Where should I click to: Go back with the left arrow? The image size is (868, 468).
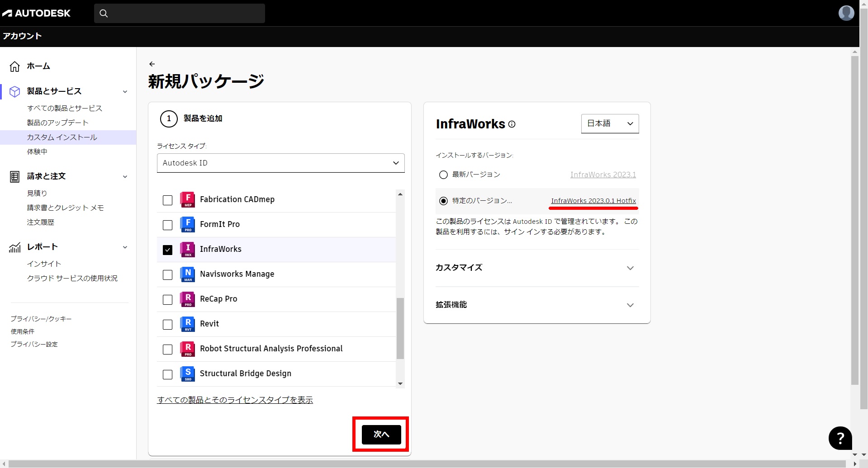click(152, 64)
